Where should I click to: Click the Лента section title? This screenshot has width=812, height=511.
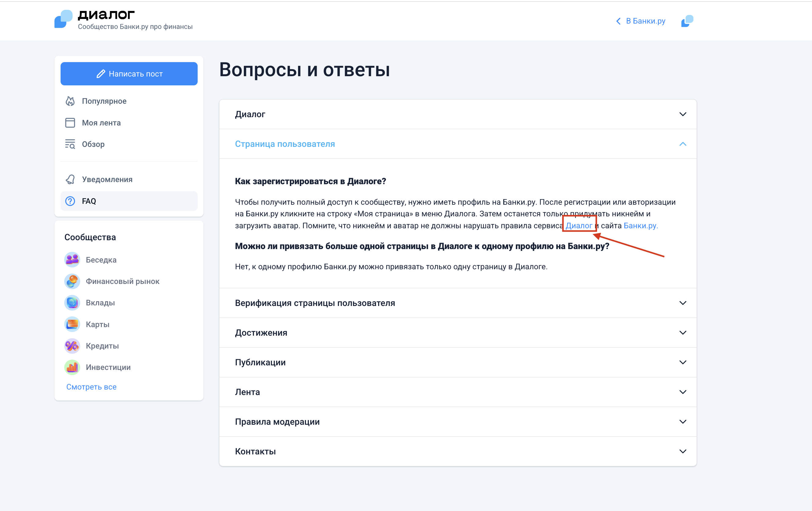(248, 392)
